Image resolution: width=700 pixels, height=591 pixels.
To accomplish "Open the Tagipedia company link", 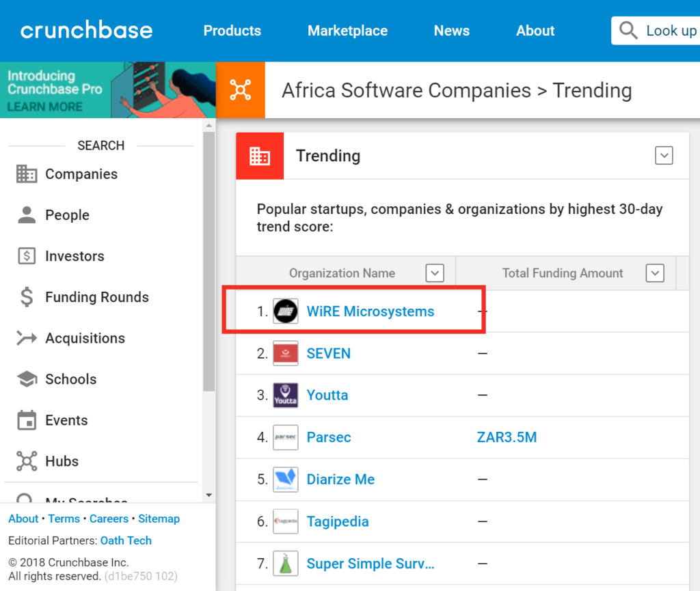I will point(338,521).
